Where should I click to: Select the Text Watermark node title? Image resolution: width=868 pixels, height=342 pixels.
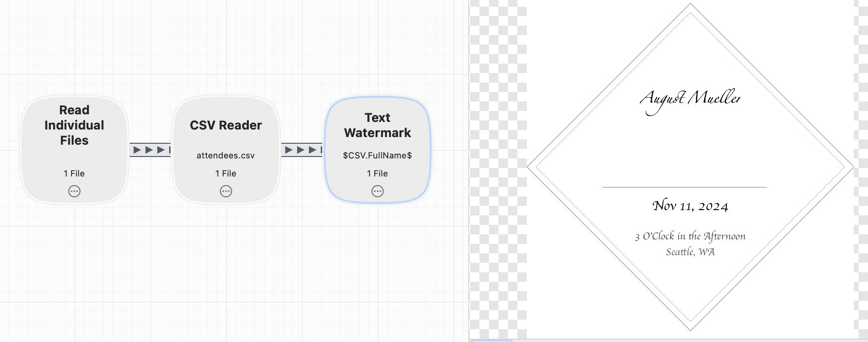pos(378,125)
